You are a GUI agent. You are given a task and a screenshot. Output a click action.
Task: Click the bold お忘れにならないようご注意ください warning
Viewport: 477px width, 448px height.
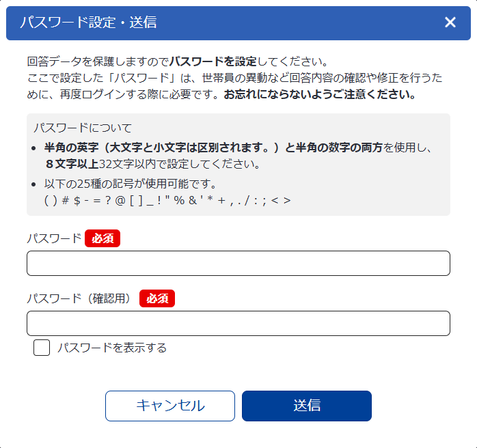pyautogui.click(x=320, y=94)
